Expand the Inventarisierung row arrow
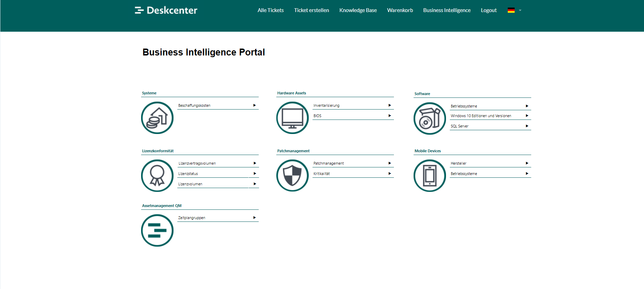 390,105
